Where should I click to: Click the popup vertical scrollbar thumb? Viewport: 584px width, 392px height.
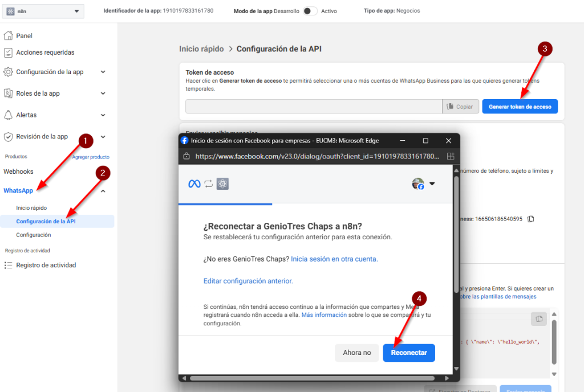[x=456, y=234]
